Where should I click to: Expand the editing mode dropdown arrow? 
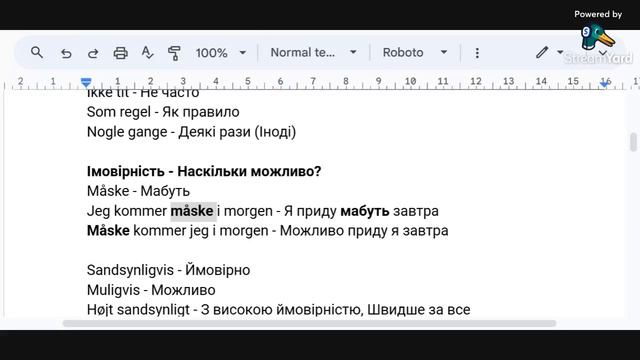coord(560,52)
